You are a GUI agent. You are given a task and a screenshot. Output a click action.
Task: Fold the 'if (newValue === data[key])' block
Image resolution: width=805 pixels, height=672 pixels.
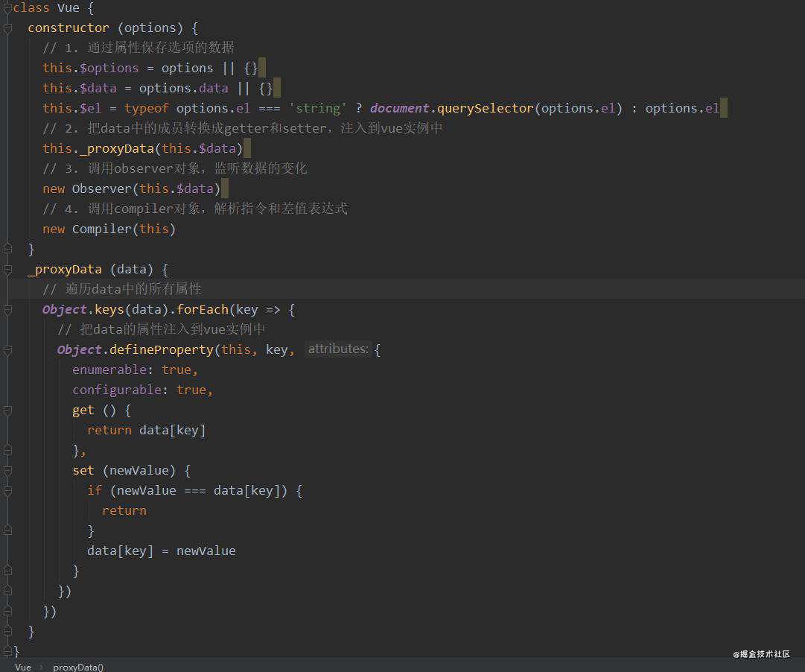click(7, 491)
